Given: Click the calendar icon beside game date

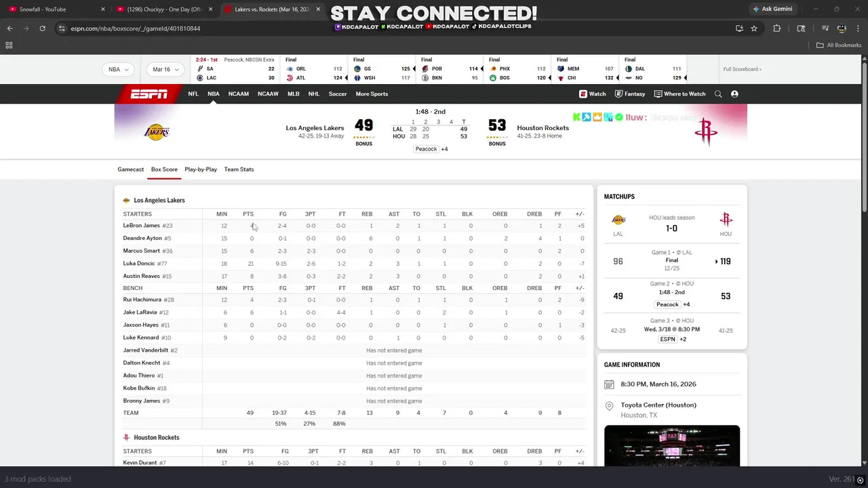Looking at the screenshot, I should 609,384.
